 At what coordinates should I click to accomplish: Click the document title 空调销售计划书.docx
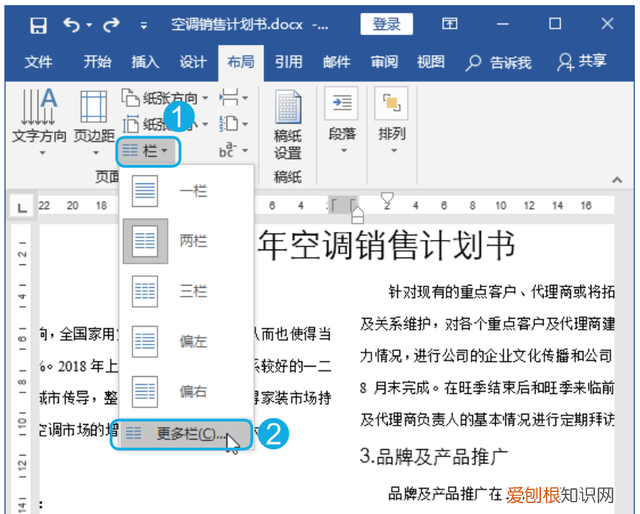coord(237,25)
